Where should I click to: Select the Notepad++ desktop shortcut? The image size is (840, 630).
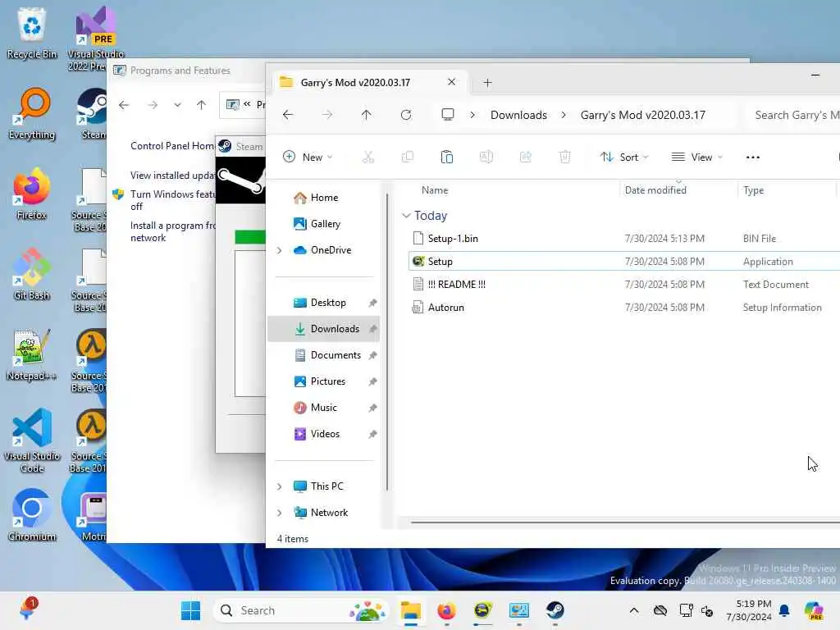(x=32, y=354)
